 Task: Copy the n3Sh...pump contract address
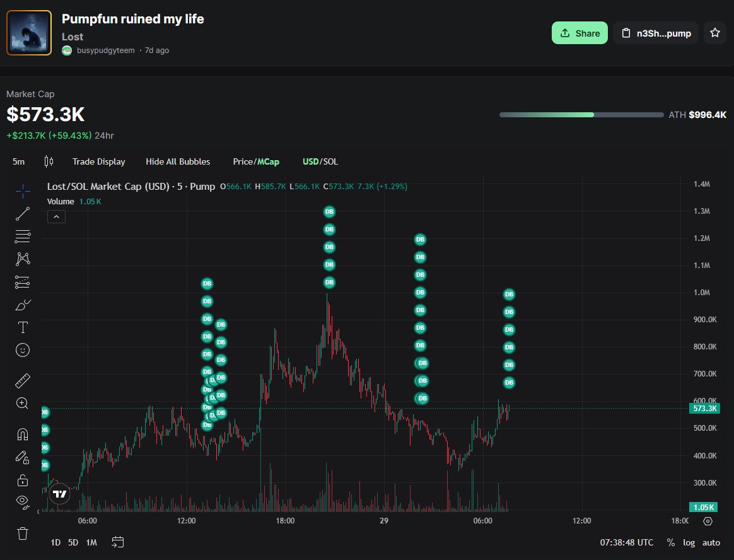tap(656, 33)
